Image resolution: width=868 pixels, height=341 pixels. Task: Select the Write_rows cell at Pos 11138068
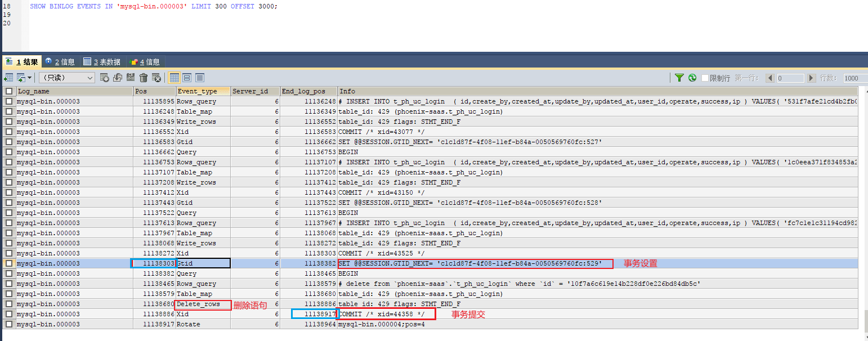pyautogui.click(x=203, y=243)
